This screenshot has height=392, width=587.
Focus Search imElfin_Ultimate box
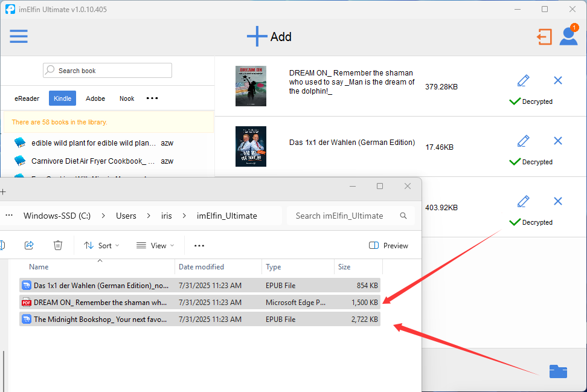351,216
